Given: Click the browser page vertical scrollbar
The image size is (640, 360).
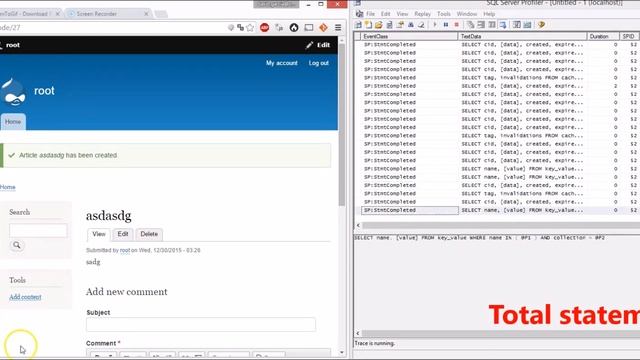Looking at the screenshot, I should tap(342, 124).
